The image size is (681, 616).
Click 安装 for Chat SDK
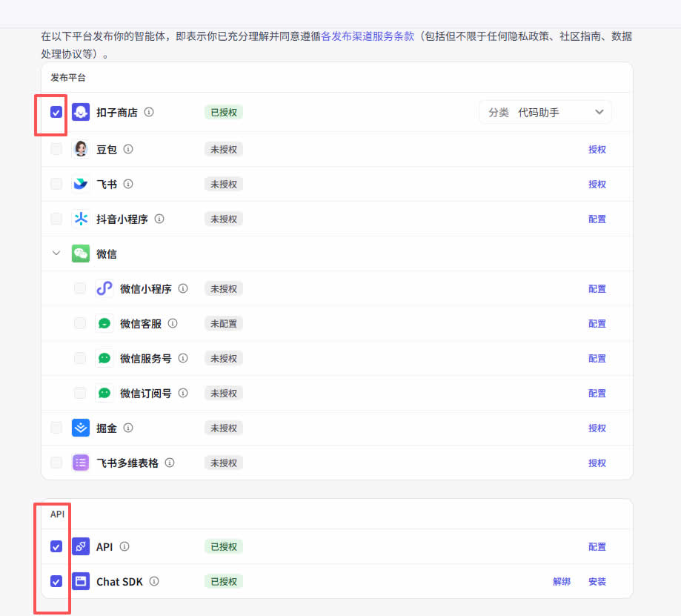[597, 582]
